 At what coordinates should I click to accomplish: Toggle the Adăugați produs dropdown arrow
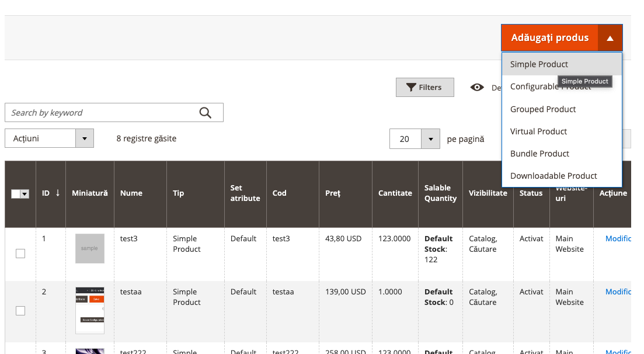coord(610,38)
